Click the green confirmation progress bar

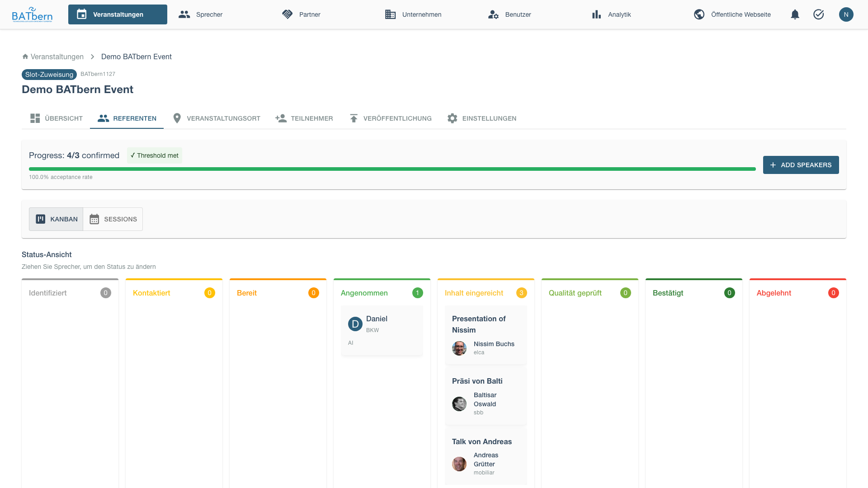(x=392, y=169)
